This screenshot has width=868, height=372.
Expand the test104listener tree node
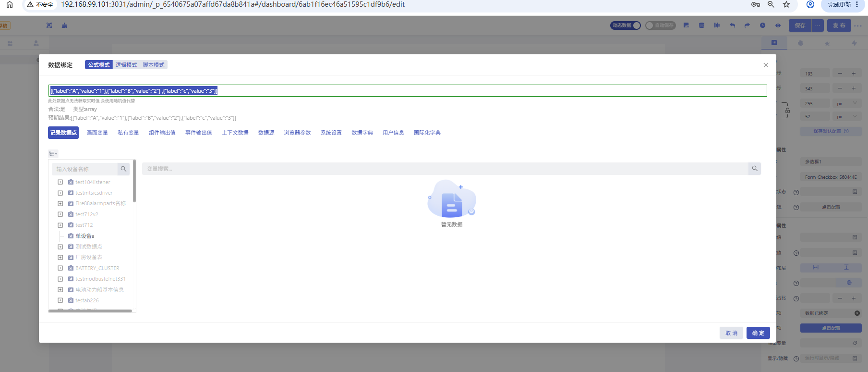60,182
